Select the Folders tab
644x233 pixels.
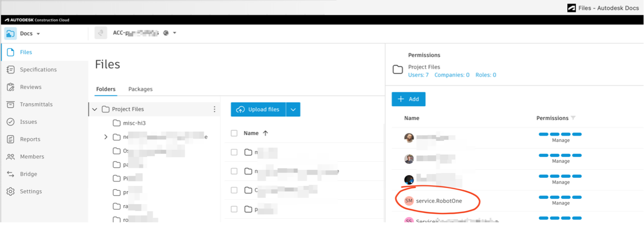[x=106, y=89]
